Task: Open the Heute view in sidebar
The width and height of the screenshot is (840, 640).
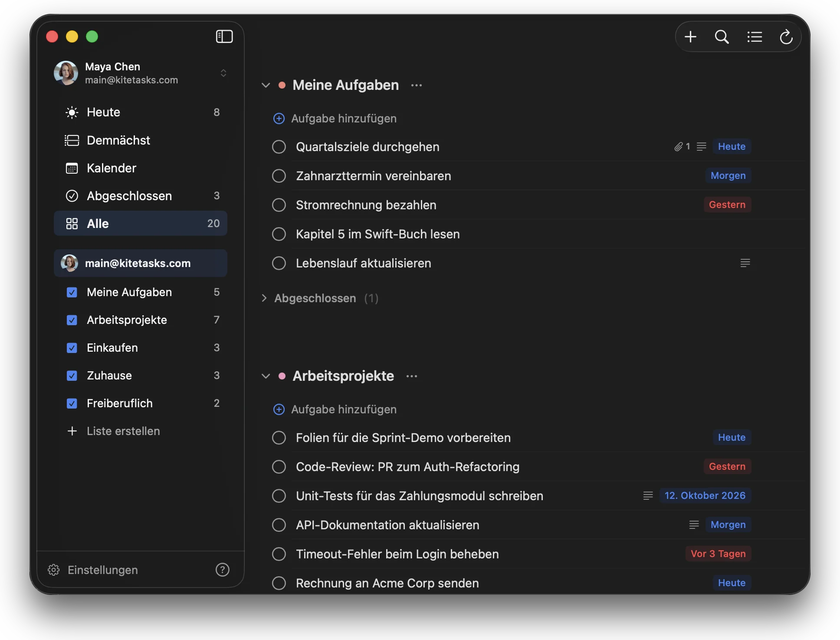Action: [x=141, y=112]
